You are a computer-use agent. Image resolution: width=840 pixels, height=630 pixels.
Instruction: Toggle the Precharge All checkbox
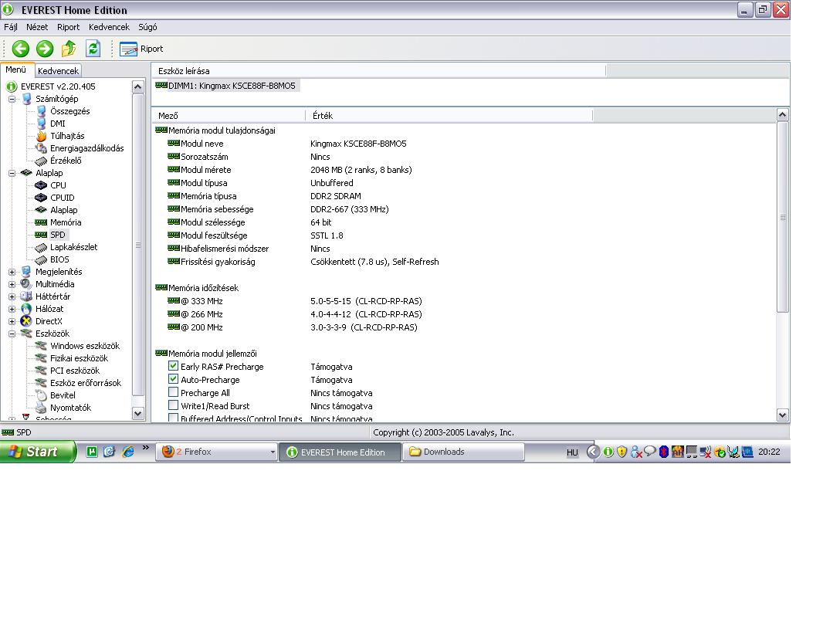click(x=173, y=392)
